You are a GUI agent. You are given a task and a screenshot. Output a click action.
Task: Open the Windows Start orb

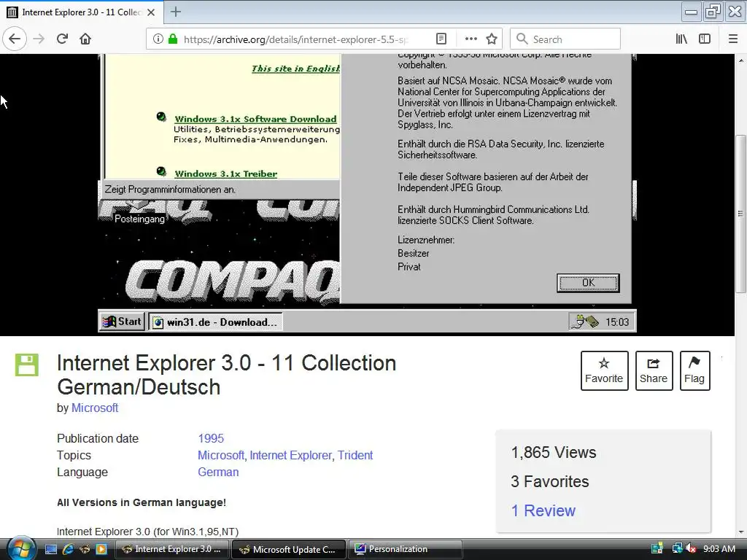pos(20,548)
